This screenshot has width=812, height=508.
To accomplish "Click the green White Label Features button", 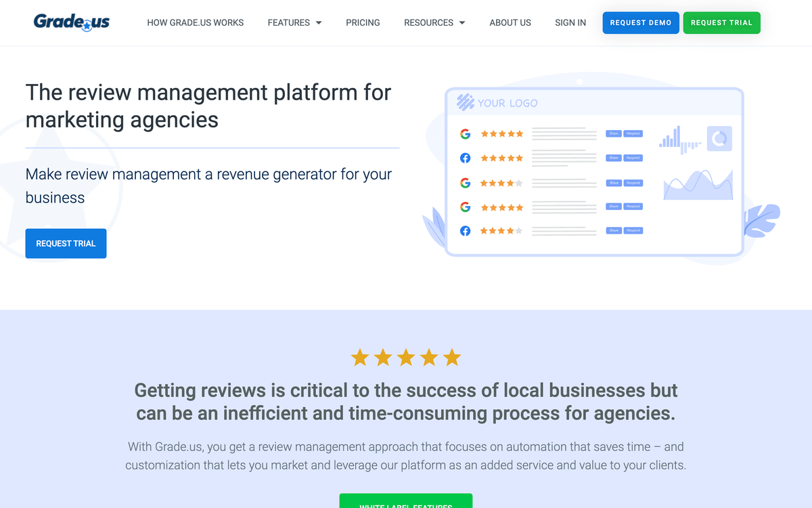I will coord(406,501).
